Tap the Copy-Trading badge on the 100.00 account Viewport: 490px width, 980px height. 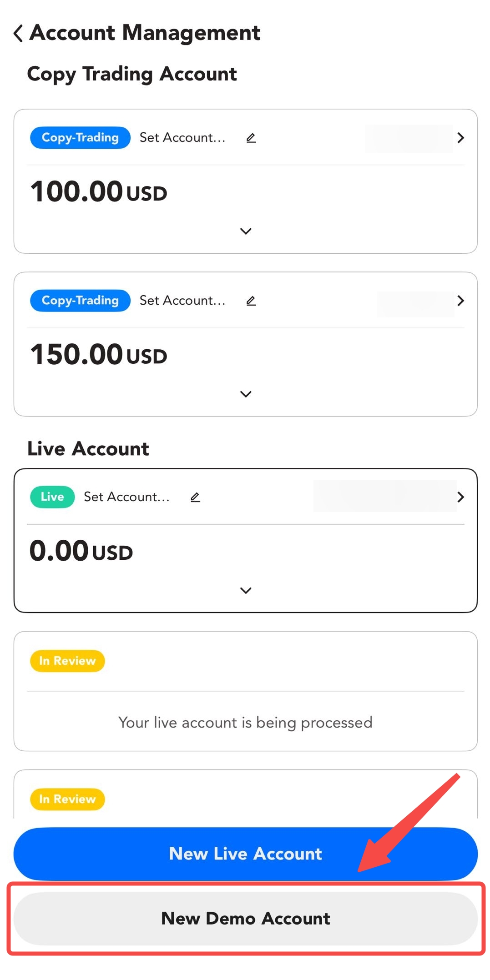[x=80, y=138]
